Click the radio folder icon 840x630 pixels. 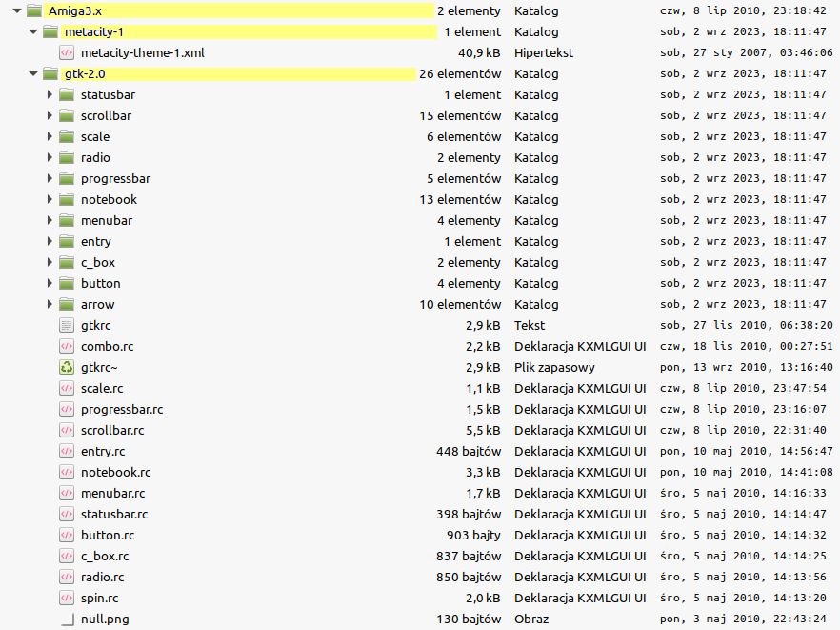point(67,157)
